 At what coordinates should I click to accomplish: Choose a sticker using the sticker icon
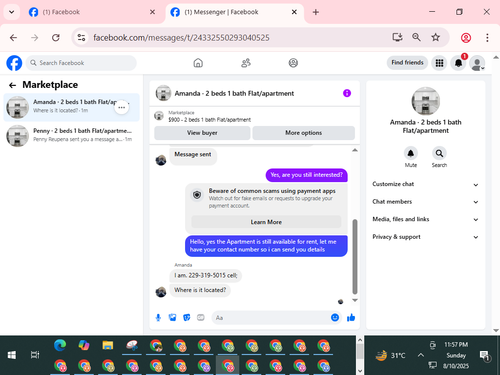(x=187, y=318)
